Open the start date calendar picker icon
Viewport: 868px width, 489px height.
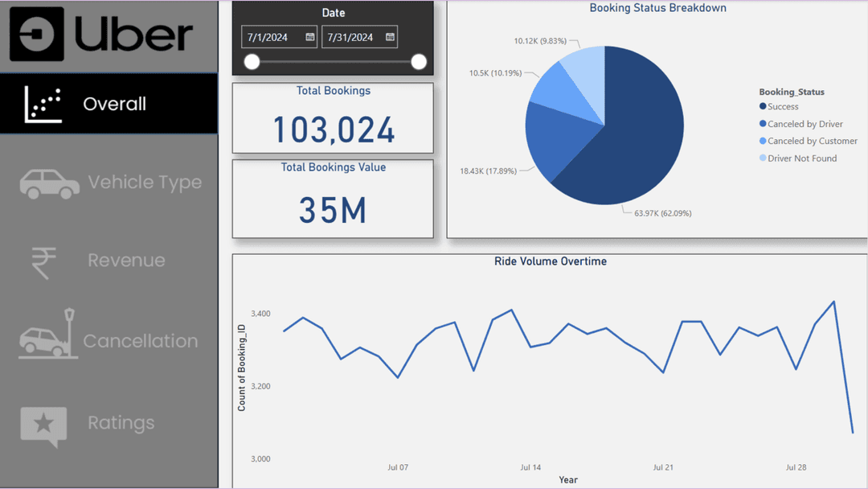coord(309,37)
